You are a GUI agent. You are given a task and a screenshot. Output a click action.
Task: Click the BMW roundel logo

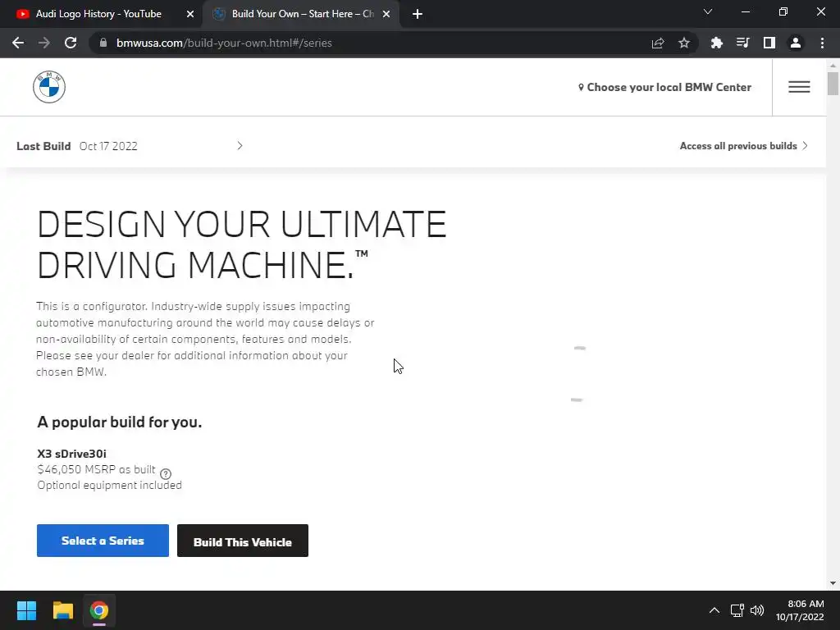48,87
